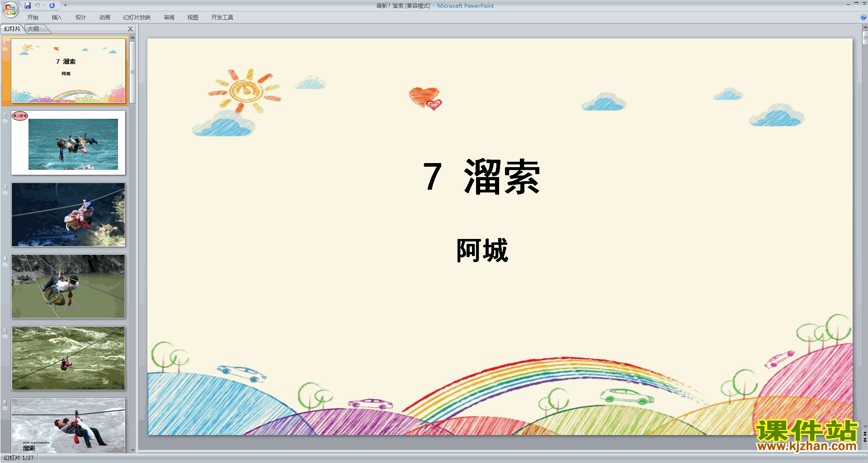Screen dimensions: 868x463
Task: Select slide 3 thumbnail
Action: point(68,215)
